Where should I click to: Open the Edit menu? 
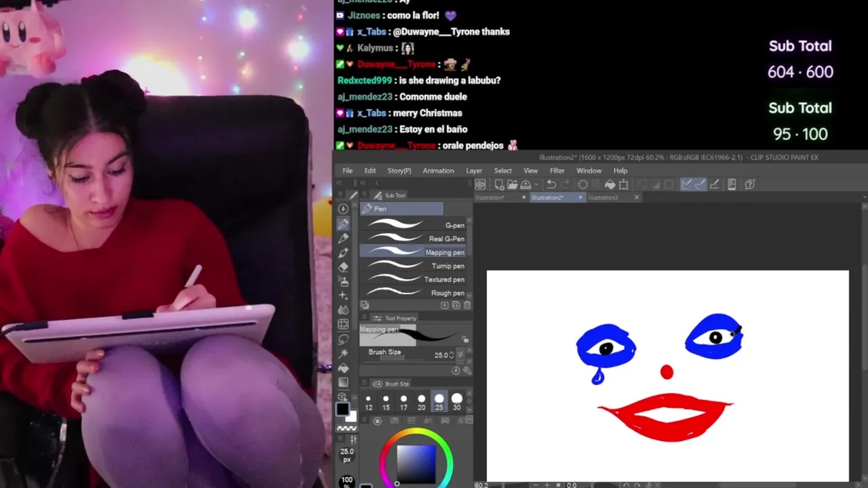pyautogui.click(x=370, y=170)
